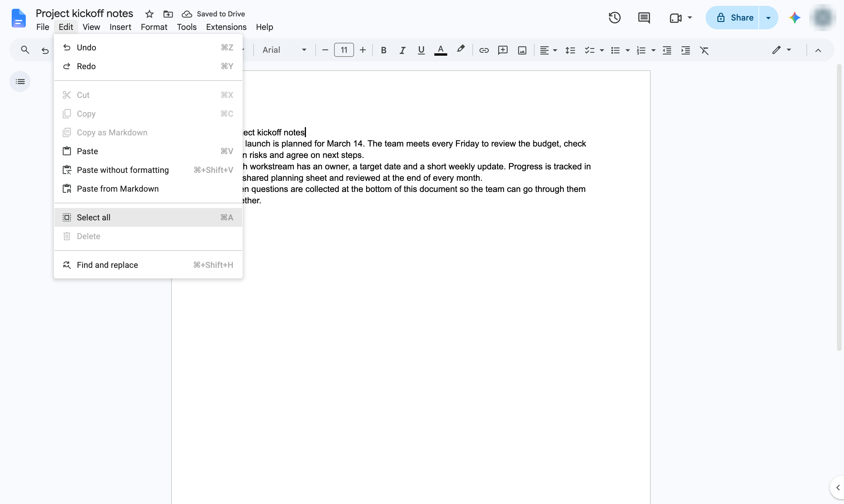
Task: Choose Select all in Edit menu
Action: [x=148, y=217]
